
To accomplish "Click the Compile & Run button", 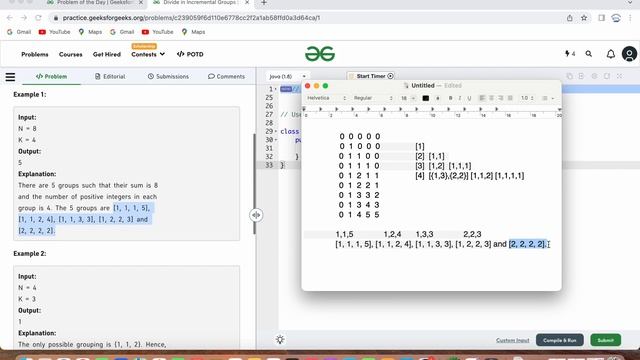I will [560, 340].
